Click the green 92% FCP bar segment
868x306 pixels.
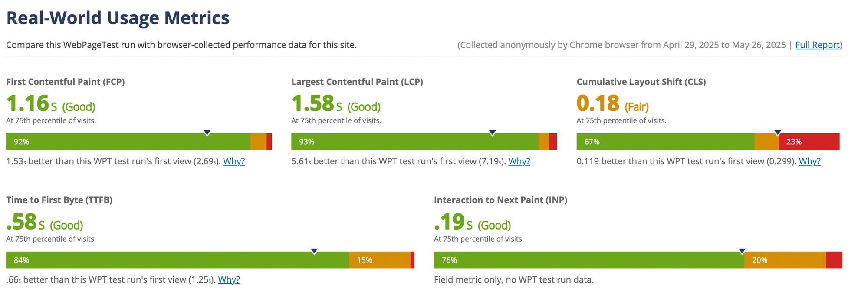point(128,142)
